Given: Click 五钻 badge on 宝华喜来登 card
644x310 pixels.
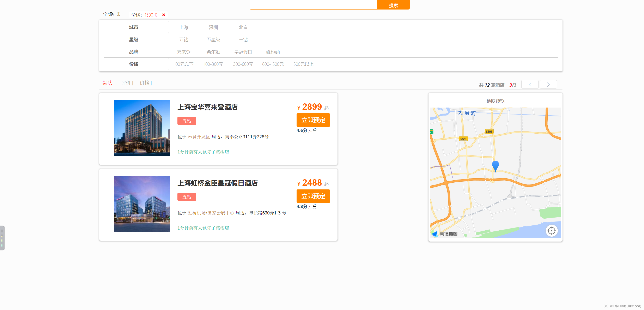Looking at the screenshot, I should click(x=187, y=121).
